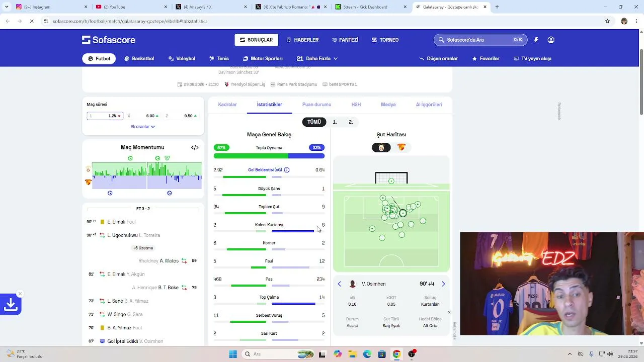Open Favoriler link
644x362 pixels.
[x=486, y=59]
